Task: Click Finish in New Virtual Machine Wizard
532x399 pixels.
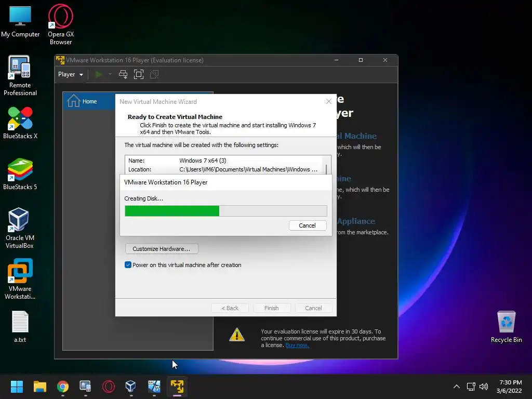Action: click(271, 308)
